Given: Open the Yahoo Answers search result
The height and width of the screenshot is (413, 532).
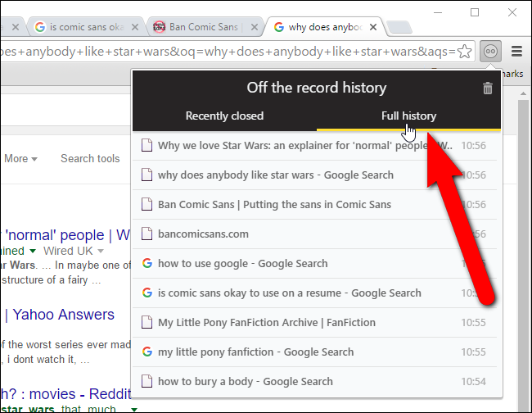Looking at the screenshot, I should click(64, 315).
